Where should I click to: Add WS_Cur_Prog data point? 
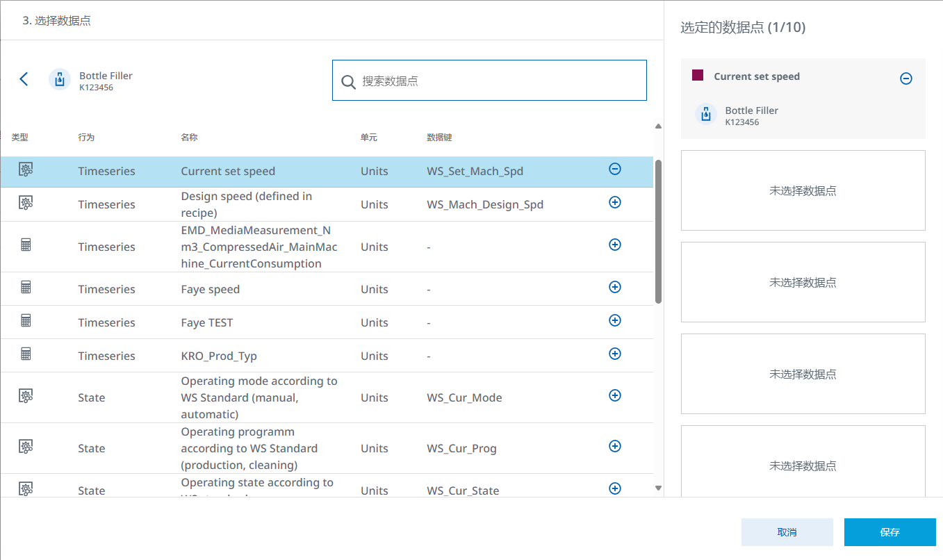tap(614, 446)
